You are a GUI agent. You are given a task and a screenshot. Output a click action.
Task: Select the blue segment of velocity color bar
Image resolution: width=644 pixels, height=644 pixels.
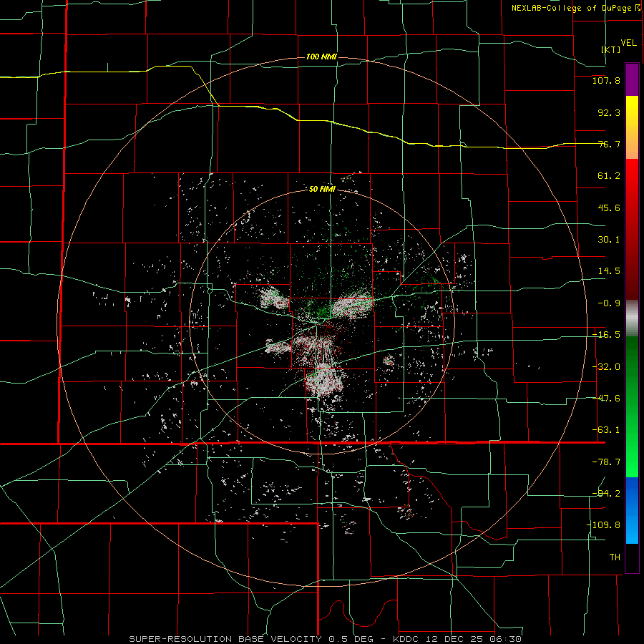(632, 510)
